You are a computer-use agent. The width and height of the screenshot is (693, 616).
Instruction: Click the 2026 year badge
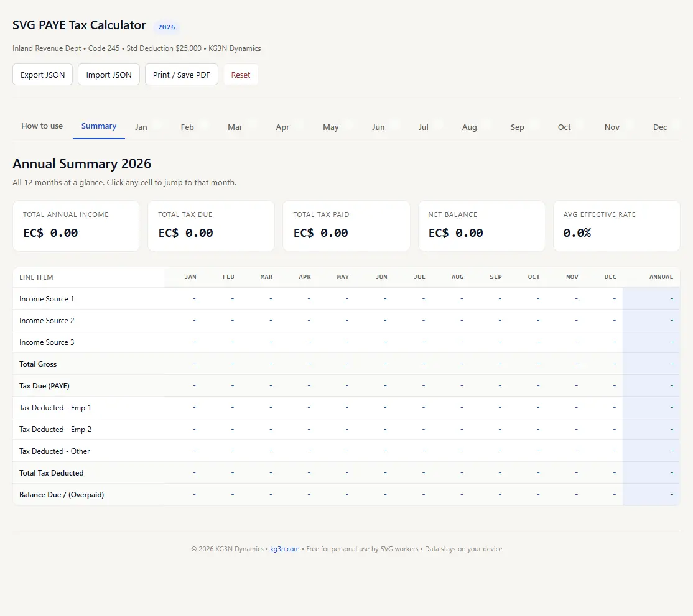pos(167,27)
